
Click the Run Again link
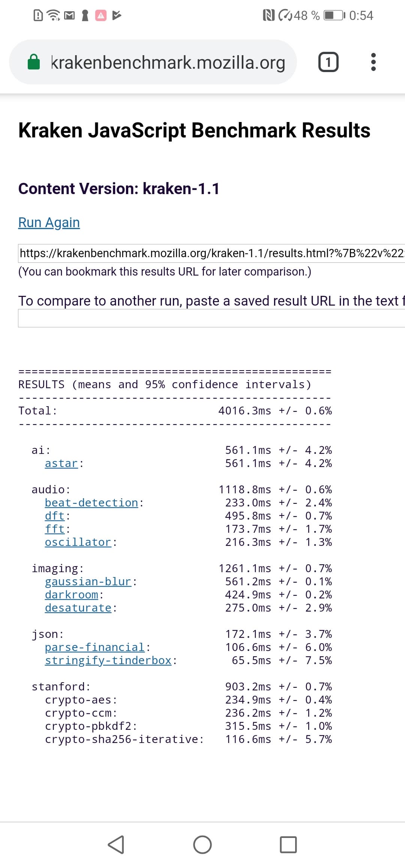coord(49,223)
